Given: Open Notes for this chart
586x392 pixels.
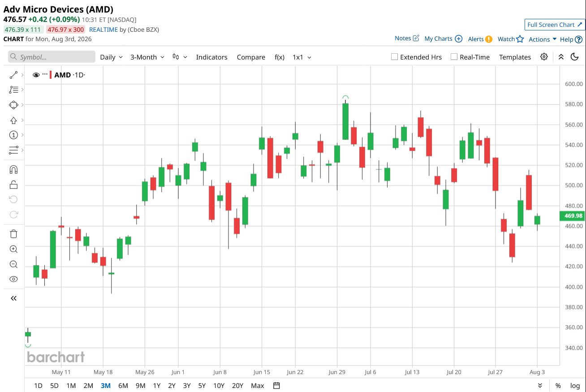Looking at the screenshot, I should 407,38.
